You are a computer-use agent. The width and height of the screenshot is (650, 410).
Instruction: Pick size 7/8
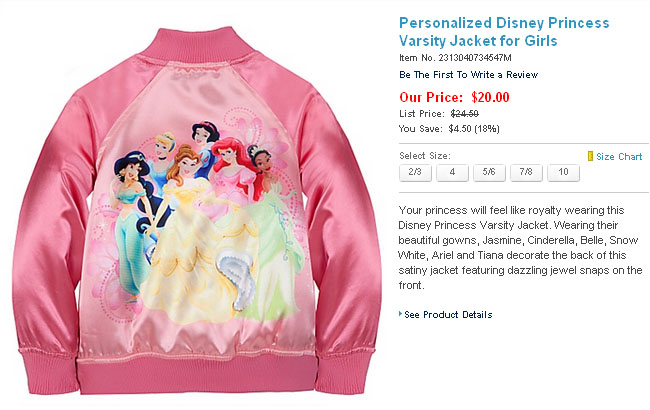[526, 172]
